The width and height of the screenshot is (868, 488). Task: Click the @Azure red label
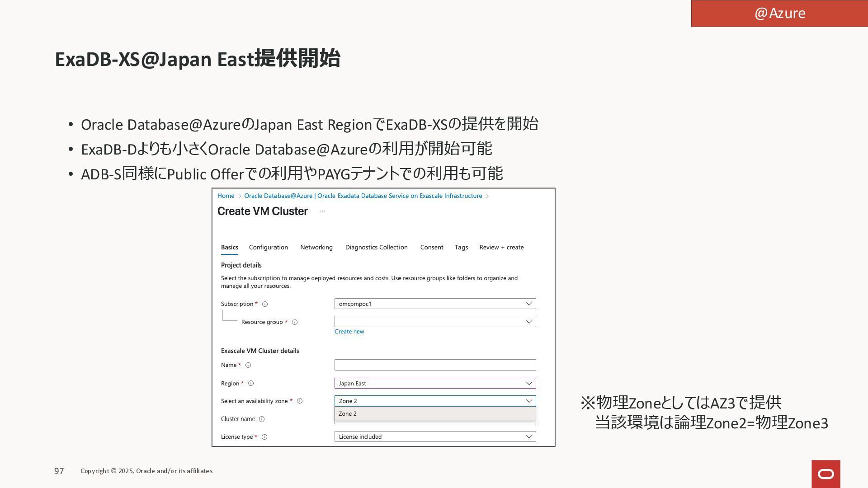coord(779,14)
